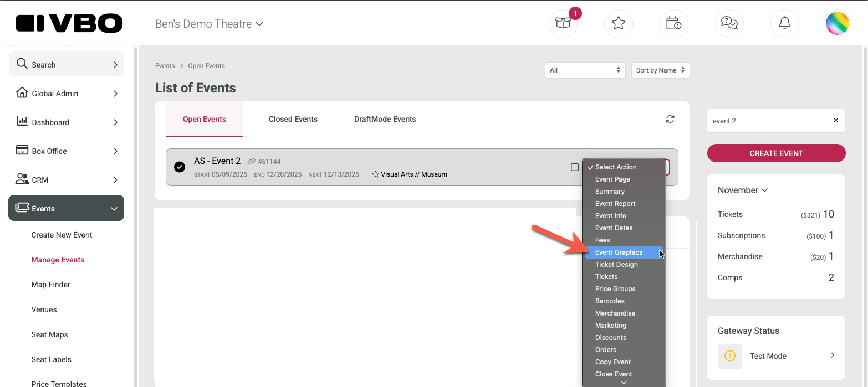
Task: Click the link icon beside #61144
Action: tap(252, 162)
